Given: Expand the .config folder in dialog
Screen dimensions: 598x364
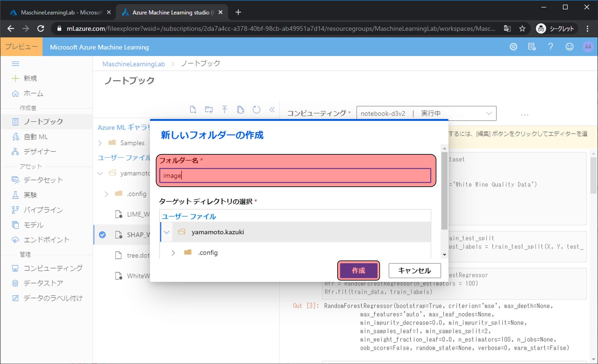Looking at the screenshot, I should tap(173, 253).
